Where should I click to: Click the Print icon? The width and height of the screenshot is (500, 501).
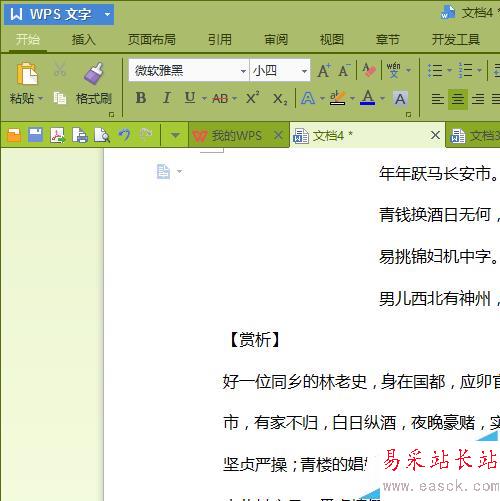coord(80,135)
